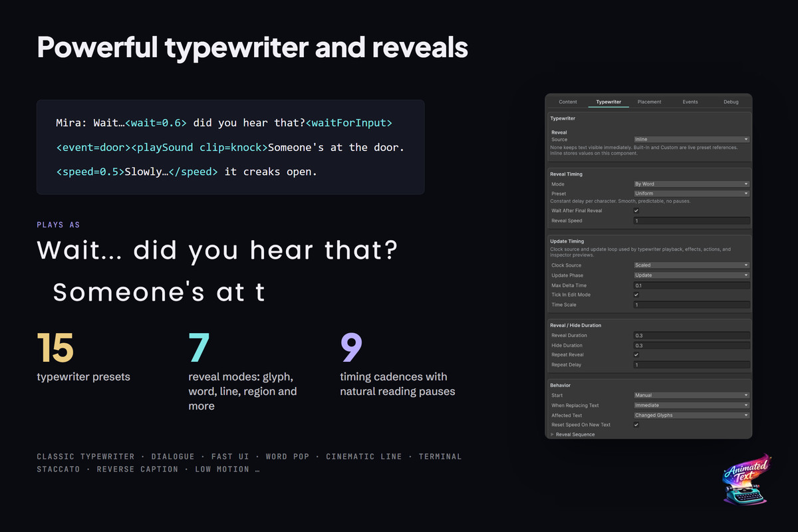
Task: Toggle Reset Speed On New Text checkbox
Action: pyautogui.click(x=636, y=425)
